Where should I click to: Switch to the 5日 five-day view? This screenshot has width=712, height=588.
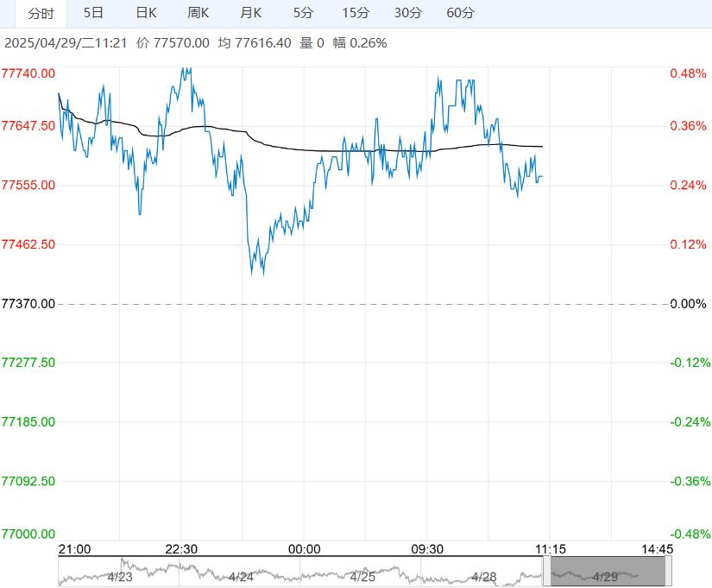tap(94, 13)
